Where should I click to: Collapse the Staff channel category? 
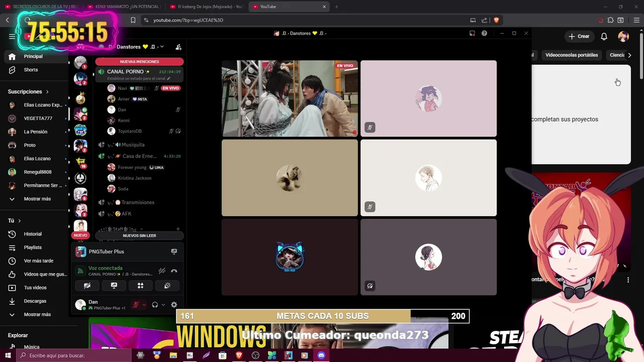click(x=122, y=229)
